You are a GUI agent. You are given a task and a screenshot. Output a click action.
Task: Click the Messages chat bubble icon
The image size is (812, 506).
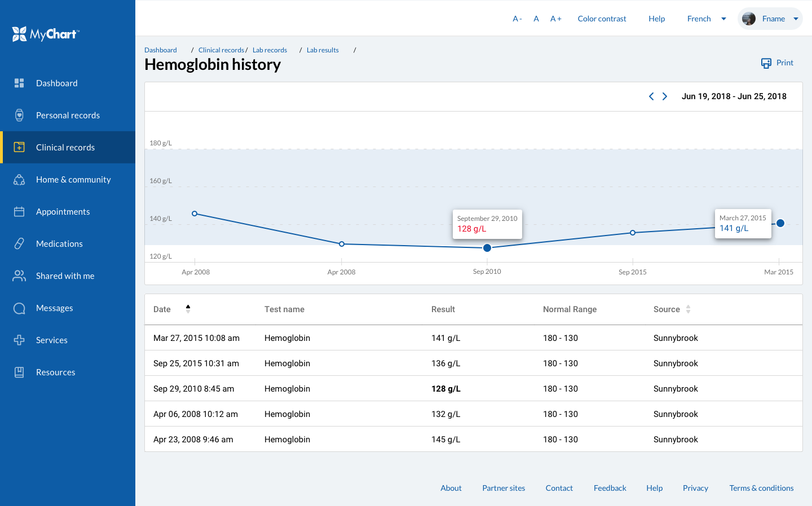[x=19, y=308]
